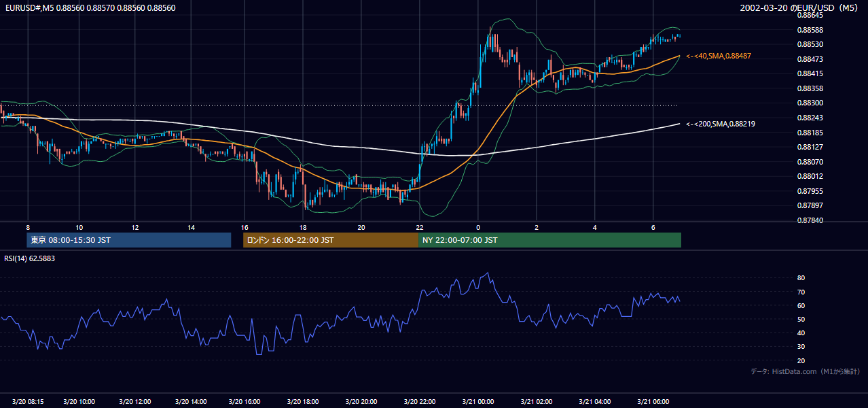Image resolution: width=868 pixels, height=408 pixels.
Task: Click the 3/21 02:00 time label
Action: (537, 401)
